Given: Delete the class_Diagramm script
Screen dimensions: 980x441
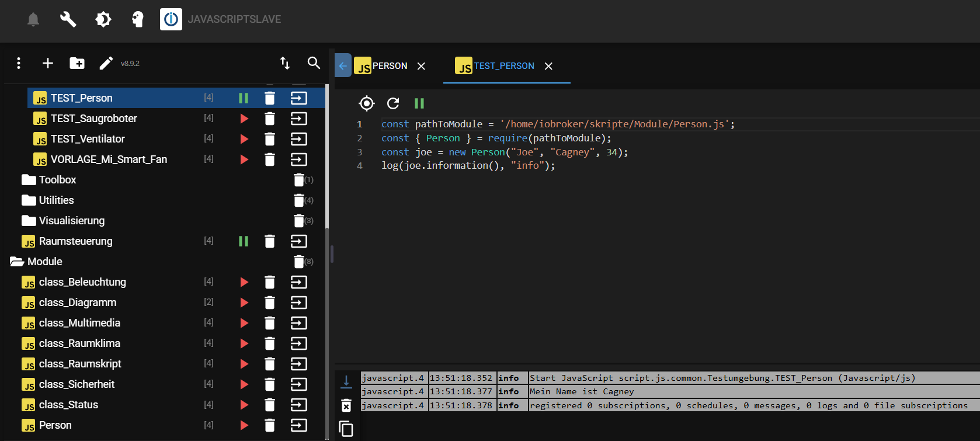Looking at the screenshot, I should tap(269, 303).
